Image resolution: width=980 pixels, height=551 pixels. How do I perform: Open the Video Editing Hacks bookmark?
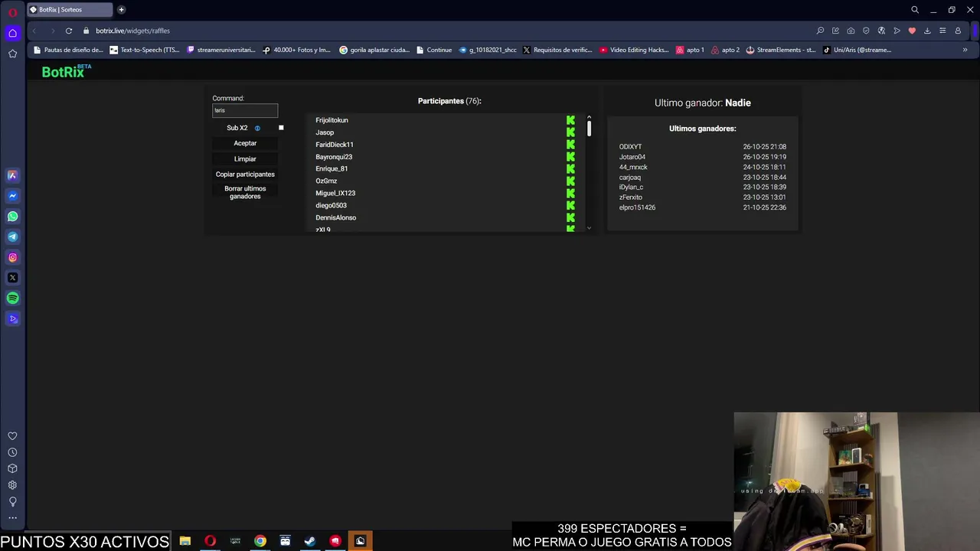click(634, 50)
